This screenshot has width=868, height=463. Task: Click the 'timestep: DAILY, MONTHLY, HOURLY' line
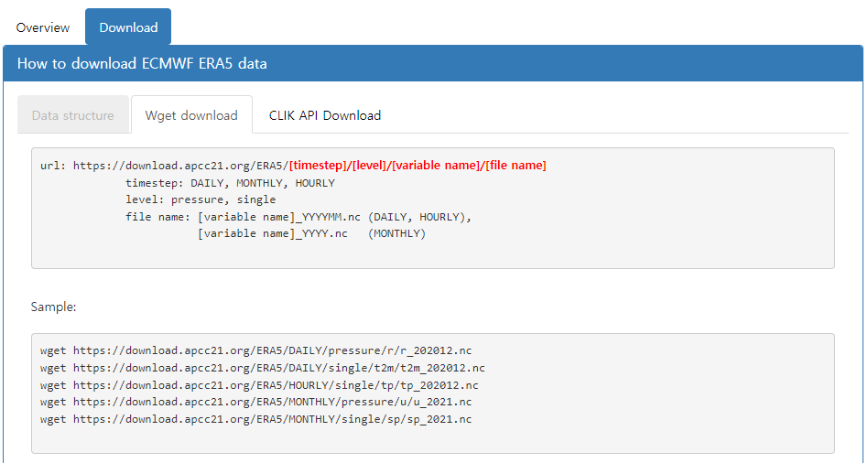(230, 183)
